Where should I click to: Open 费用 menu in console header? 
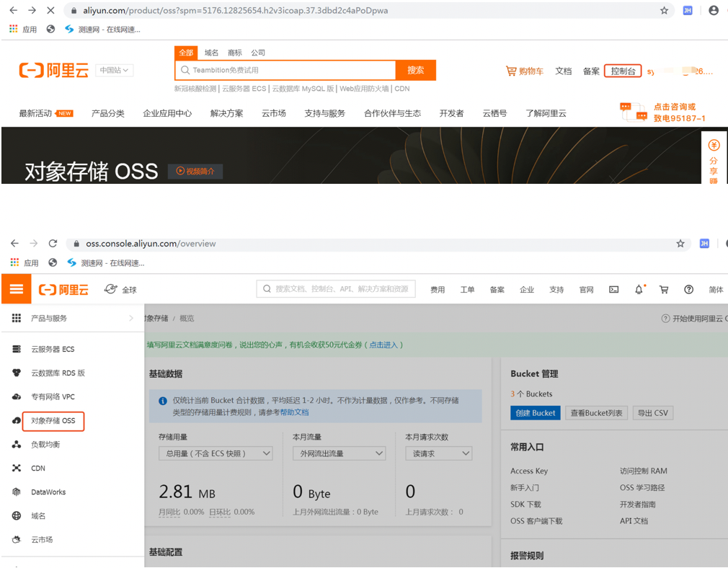(438, 290)
